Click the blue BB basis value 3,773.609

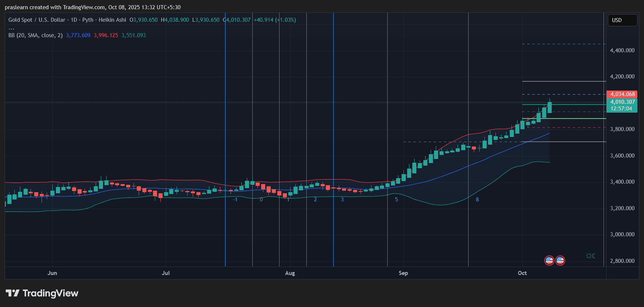[78, 35]
